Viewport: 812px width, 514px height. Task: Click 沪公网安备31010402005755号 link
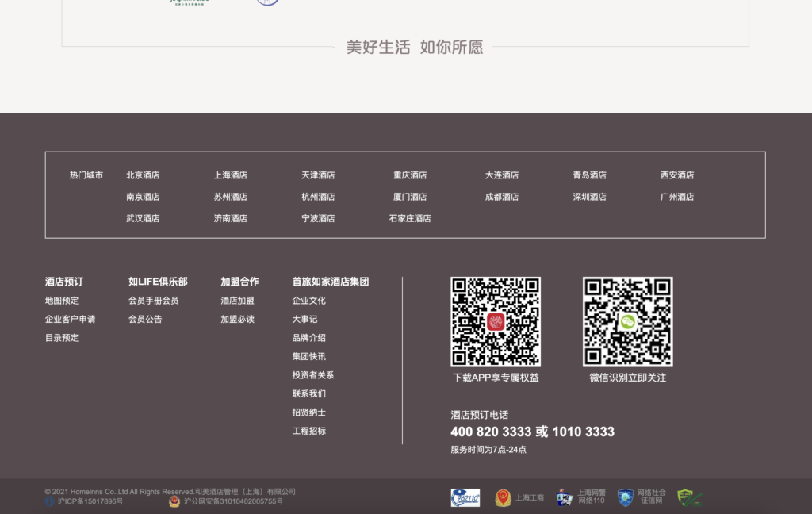(234, 501)
